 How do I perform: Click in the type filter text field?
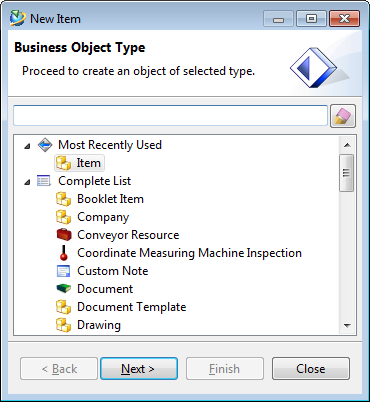170,116
